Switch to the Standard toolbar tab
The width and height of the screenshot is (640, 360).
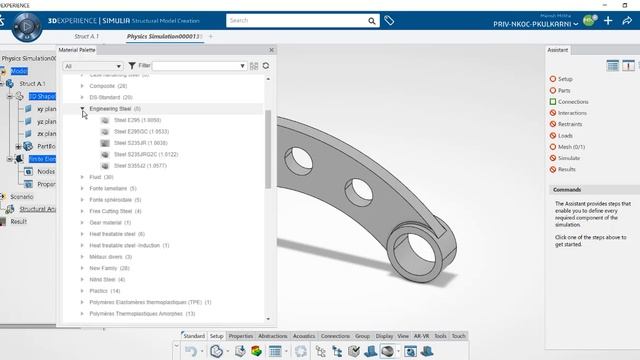click(x=194, y=336)
